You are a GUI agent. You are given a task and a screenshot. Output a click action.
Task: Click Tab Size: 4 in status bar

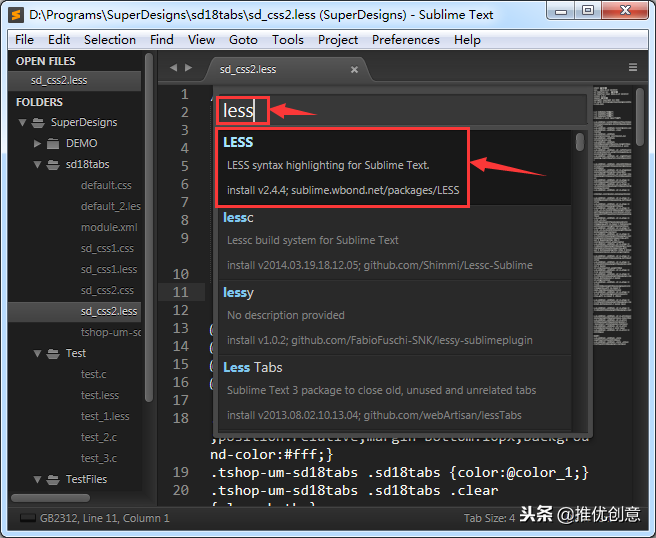[x=489, y=518]
